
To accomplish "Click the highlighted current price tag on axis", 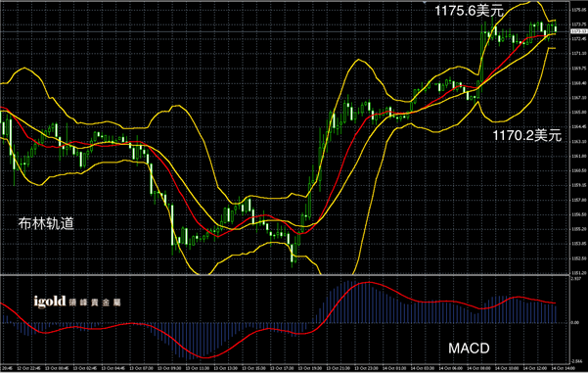I will (578, 31).
